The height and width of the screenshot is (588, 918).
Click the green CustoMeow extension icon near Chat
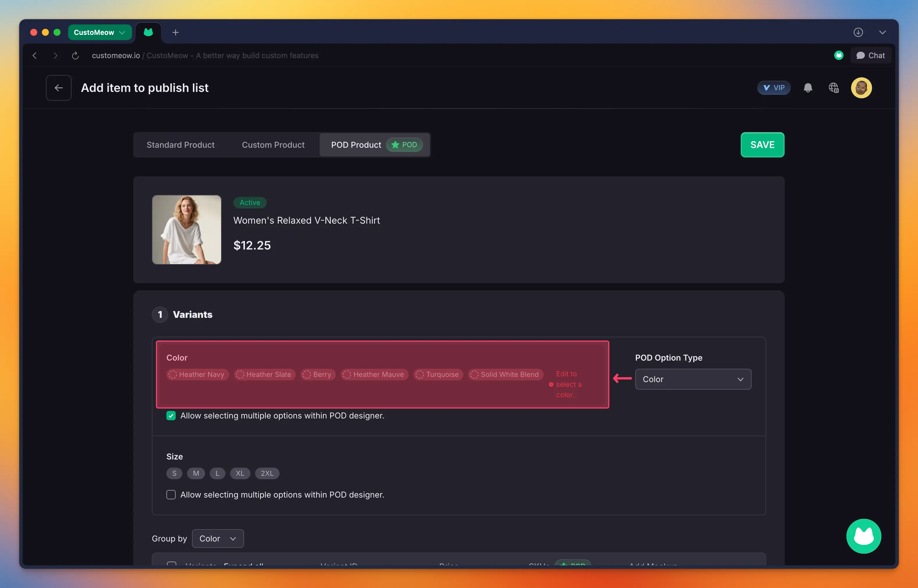(x=839, y=55)
